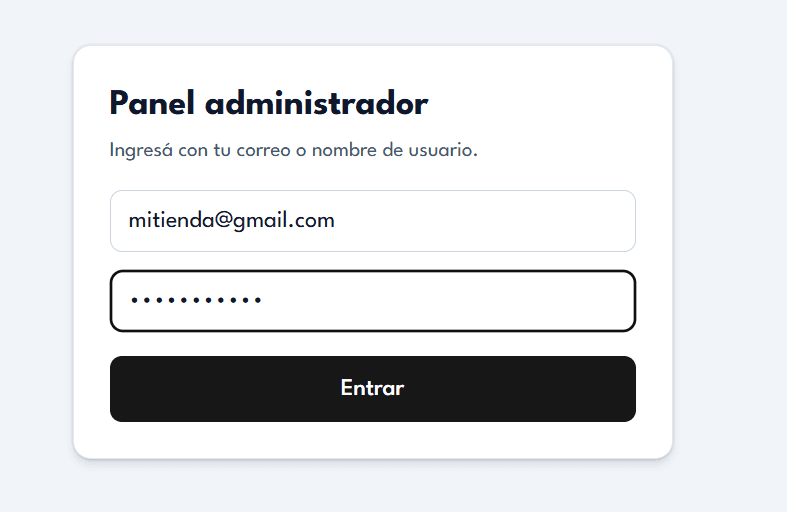Click the black-outlined password box
This screenshot has height=512, width=787.
(x=450, y=301)
